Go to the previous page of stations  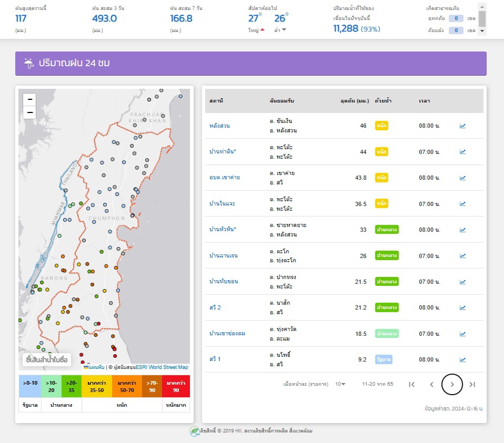[x=432, y=384]
